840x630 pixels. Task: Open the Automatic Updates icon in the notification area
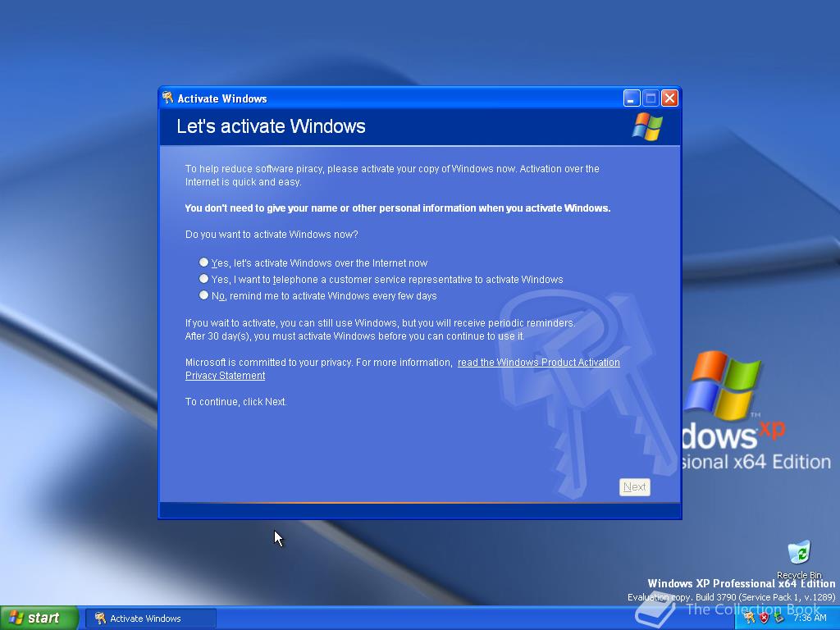(x=778, y=618)
